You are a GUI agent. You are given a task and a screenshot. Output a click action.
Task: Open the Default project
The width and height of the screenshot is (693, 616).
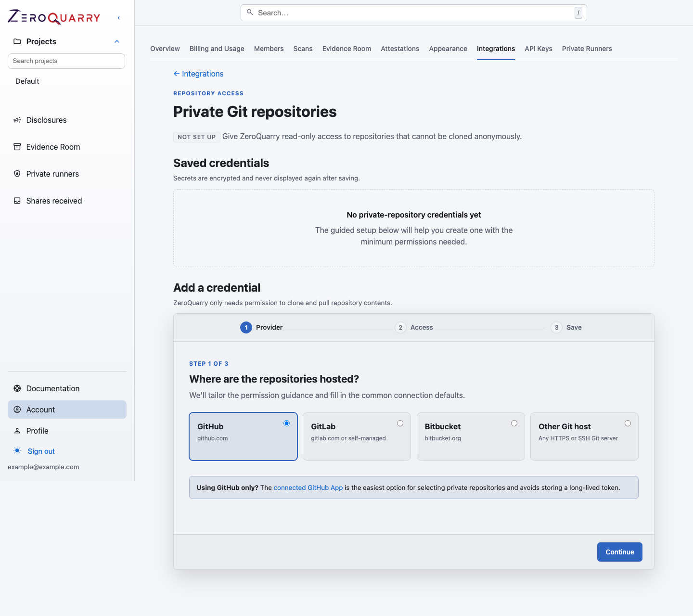point(27,81)
